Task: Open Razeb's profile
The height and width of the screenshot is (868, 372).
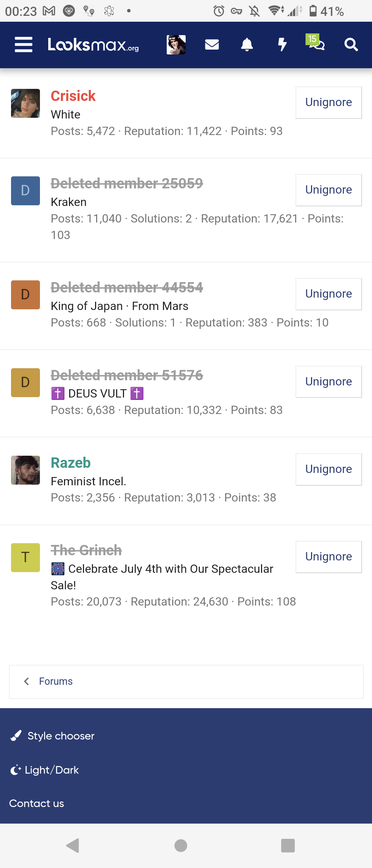Action: pos(70,463)
